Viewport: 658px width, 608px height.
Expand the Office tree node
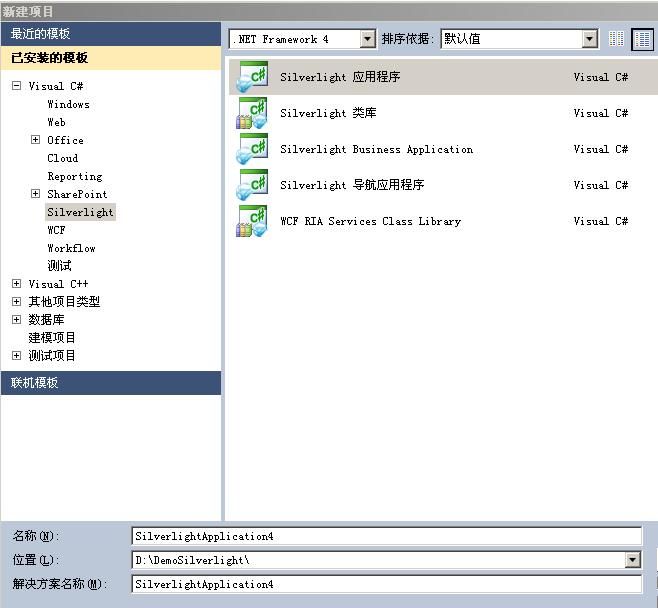click(x=36, y=140)
